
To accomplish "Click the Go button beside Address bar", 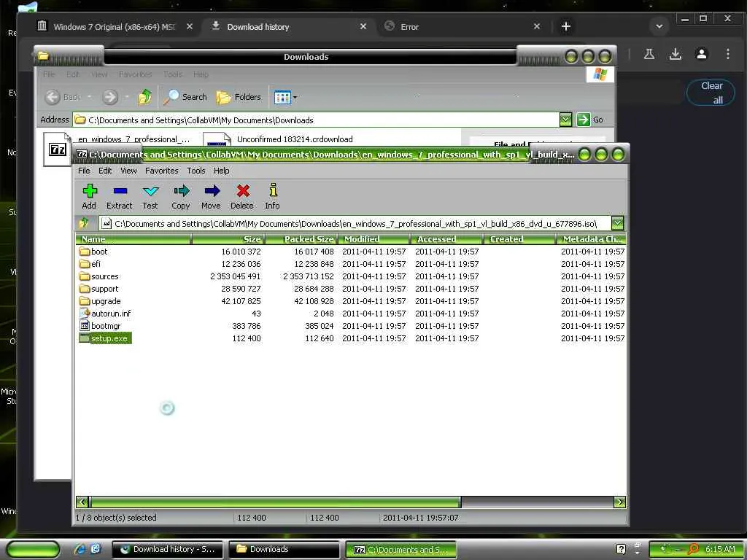I will pyautogui.click(x=590, y=120).
